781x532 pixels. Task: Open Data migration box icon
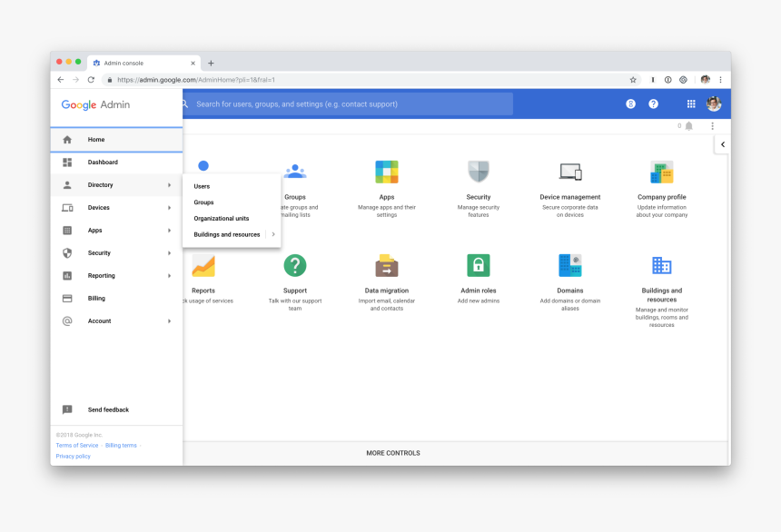pos(387,265)
